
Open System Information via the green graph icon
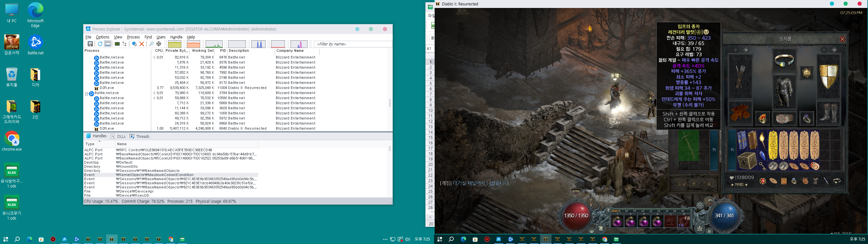pos(117,44)
